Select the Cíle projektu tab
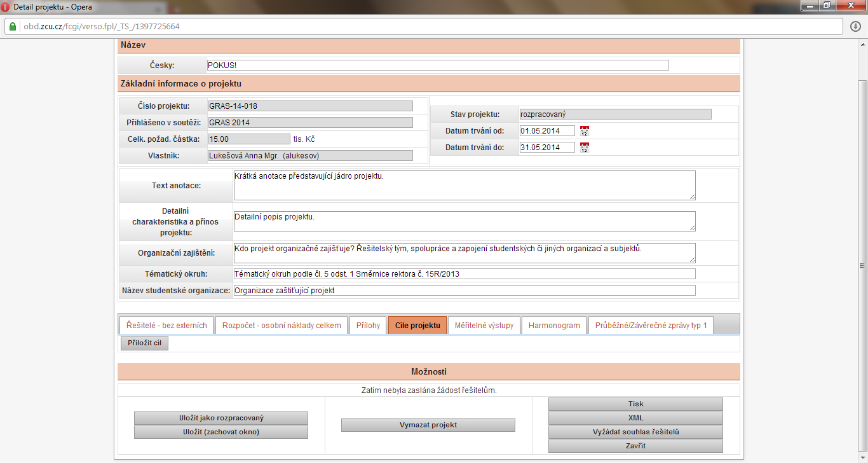This screenshot has width=868, height=463. pos(417,325)
